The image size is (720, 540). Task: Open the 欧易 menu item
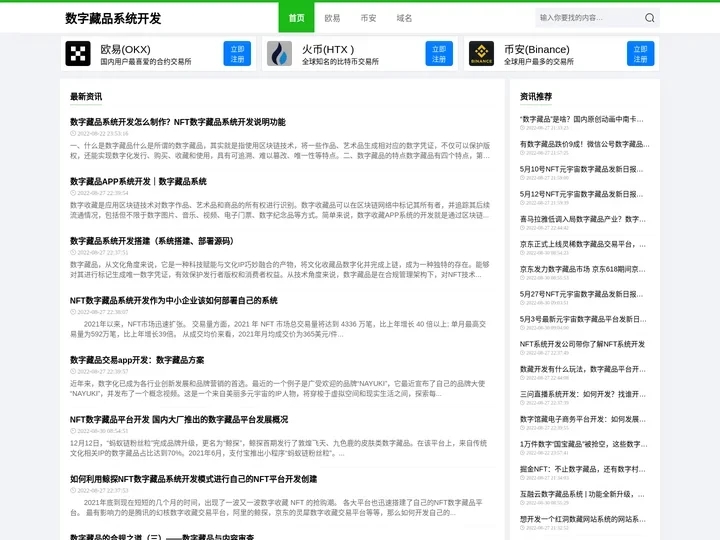(x=332, y=18)
